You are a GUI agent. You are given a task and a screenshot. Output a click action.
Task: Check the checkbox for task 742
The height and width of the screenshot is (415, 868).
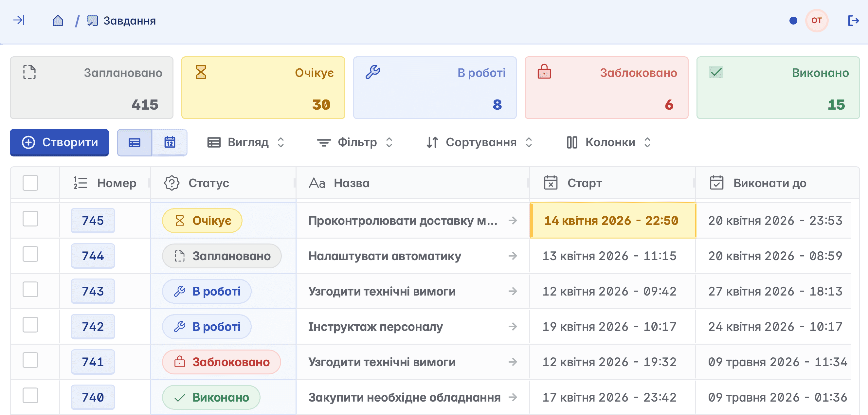point(30,325)
